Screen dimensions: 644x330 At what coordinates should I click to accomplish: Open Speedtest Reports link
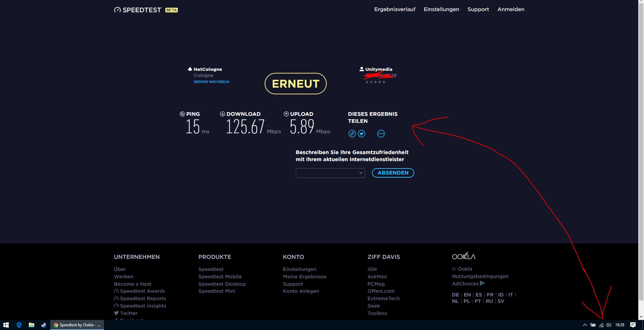point(140,298)
